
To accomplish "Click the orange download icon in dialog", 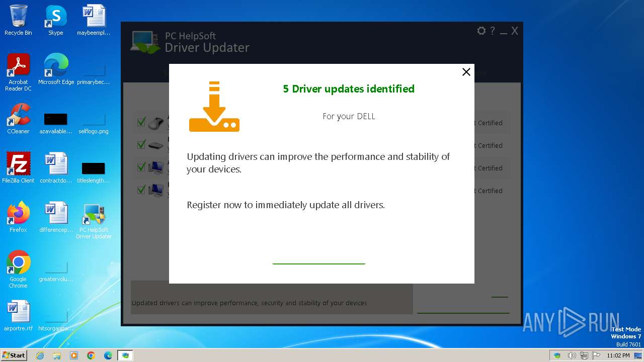I will point(214,107).
